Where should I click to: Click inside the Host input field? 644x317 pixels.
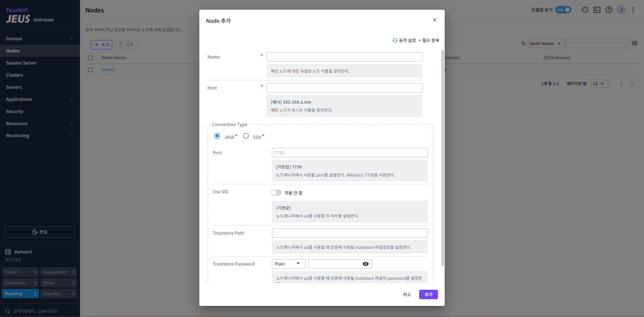[344, 87]
